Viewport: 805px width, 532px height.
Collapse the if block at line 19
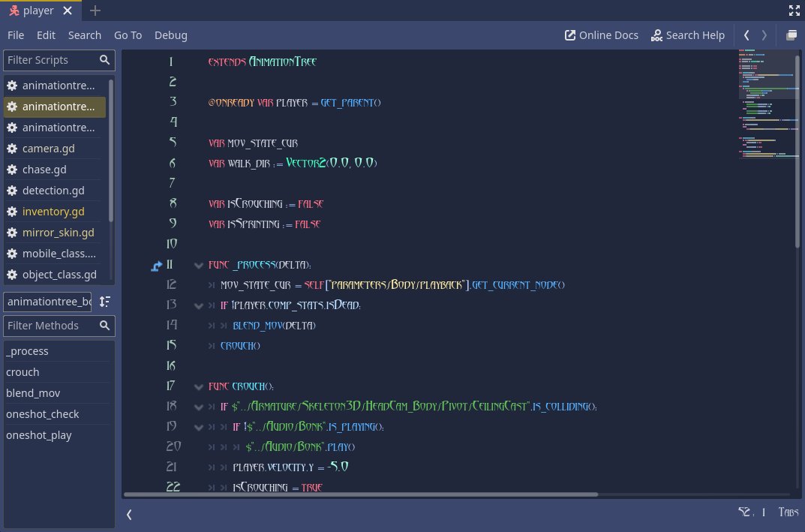pyautogui.click(x=199, y=427)
